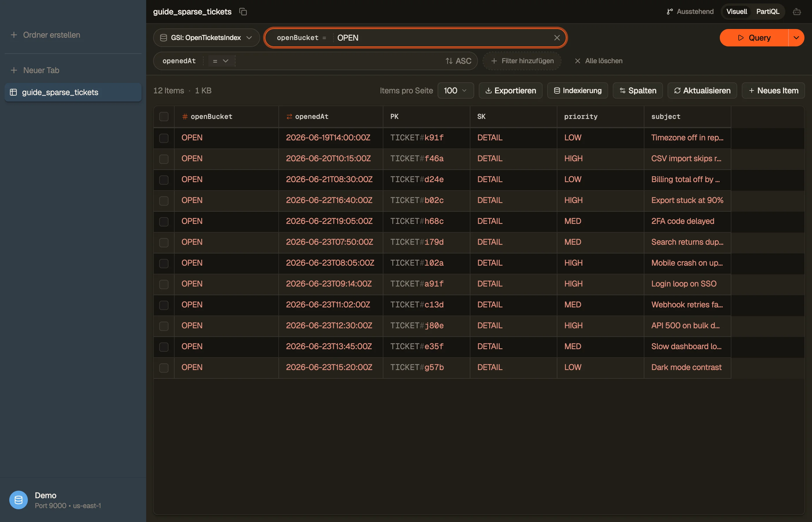
Task: Switch to the Visuell query mode
Action: [736, 12]
